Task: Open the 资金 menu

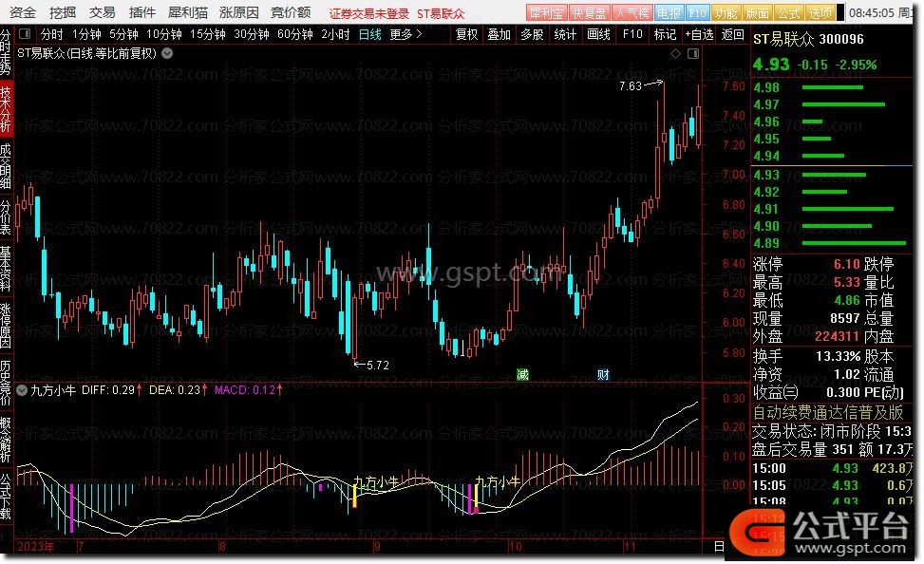Action: pos(23,12)
